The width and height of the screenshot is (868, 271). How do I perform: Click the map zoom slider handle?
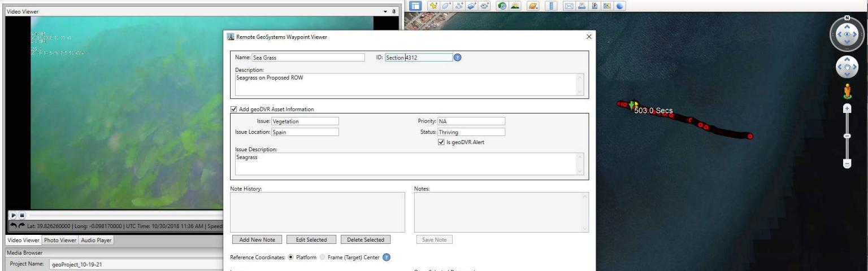pyautogui.click(x=847, y=135)
